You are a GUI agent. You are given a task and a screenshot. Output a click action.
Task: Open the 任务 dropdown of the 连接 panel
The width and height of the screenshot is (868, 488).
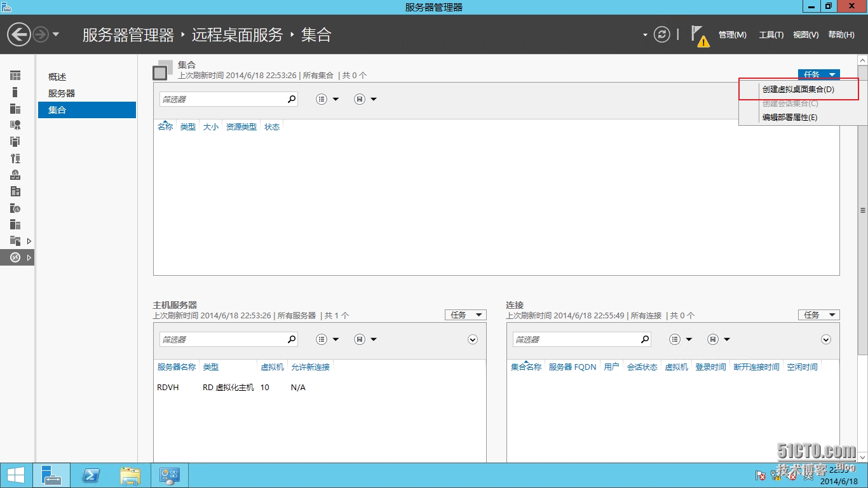tap(819, 315)
